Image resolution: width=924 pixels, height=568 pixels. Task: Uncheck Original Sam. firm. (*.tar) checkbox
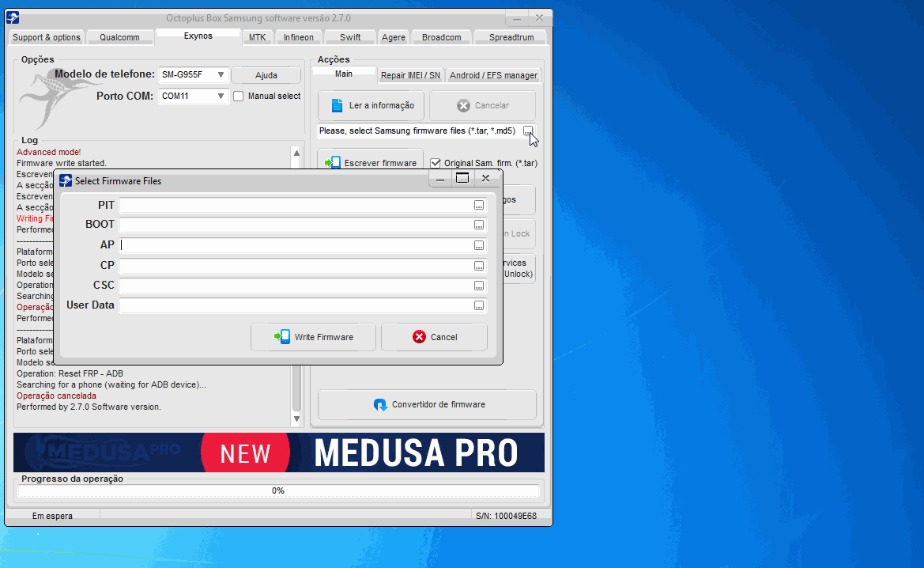[435, 163]
